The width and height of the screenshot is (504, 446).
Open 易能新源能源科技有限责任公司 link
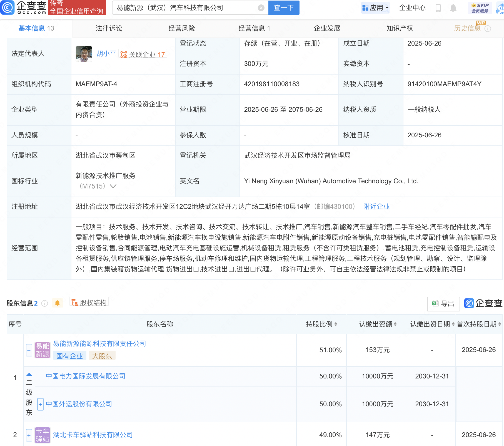pos(99,344)
